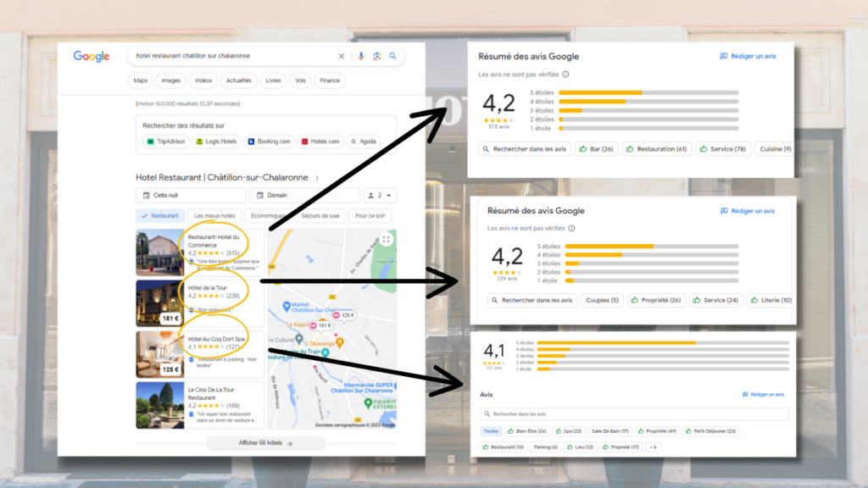Filter reviews by Restauration (61)
868x488 pixels.
(x=657, y=149)
